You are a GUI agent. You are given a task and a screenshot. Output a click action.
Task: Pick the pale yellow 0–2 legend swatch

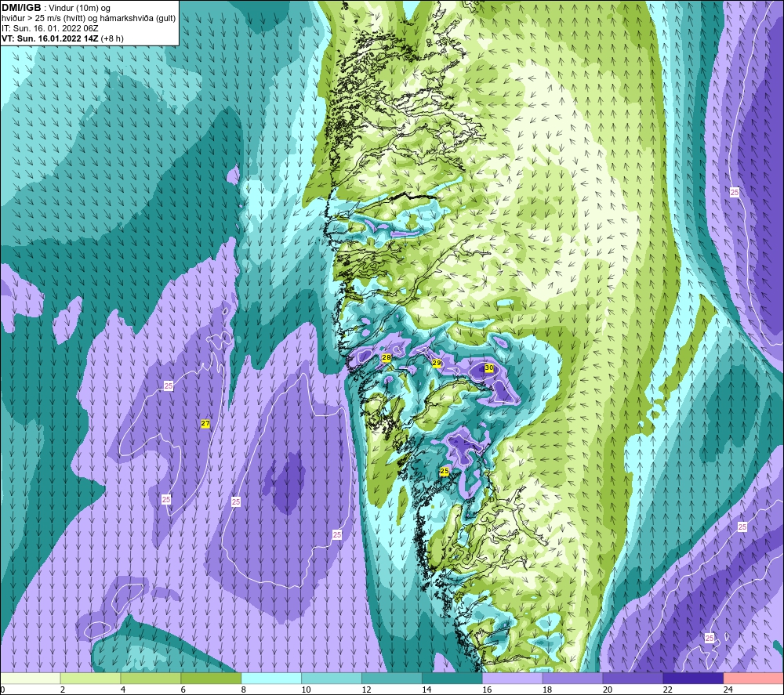31,678
